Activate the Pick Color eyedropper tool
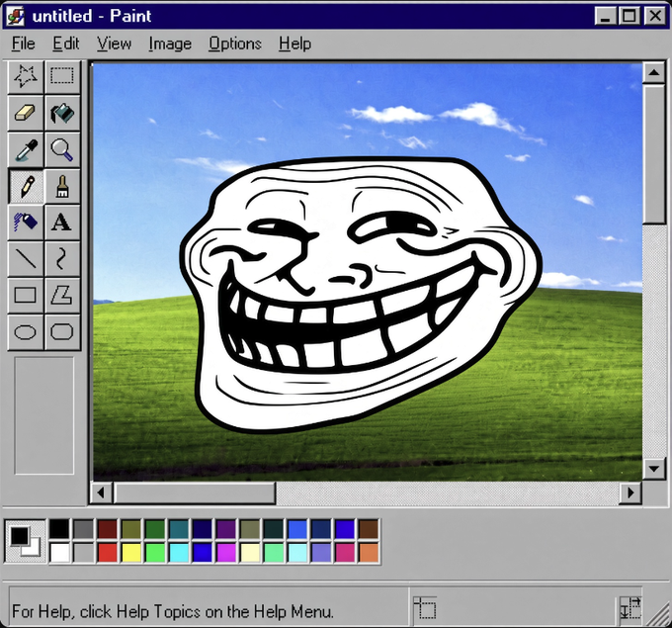 click(x=26, y=149)
